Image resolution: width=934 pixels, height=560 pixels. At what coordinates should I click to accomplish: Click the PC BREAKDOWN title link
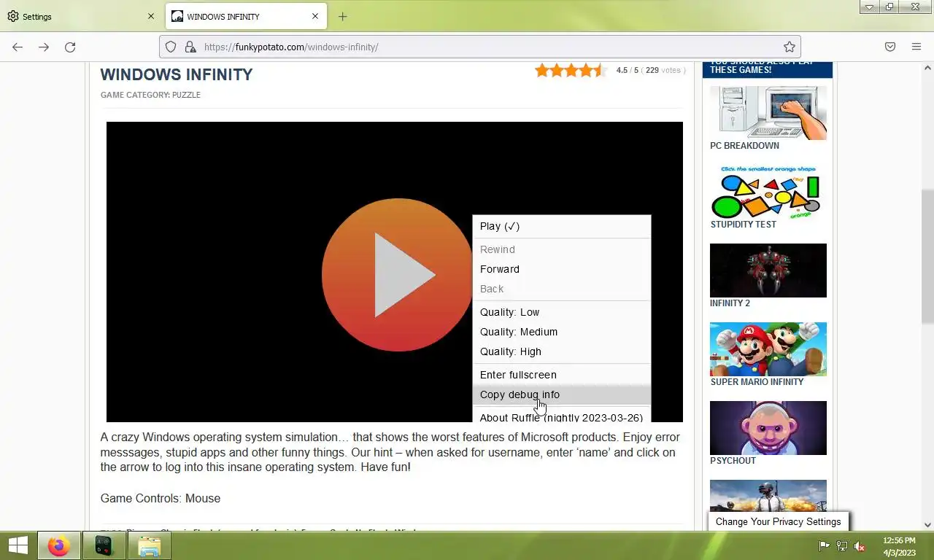[744, 146]
